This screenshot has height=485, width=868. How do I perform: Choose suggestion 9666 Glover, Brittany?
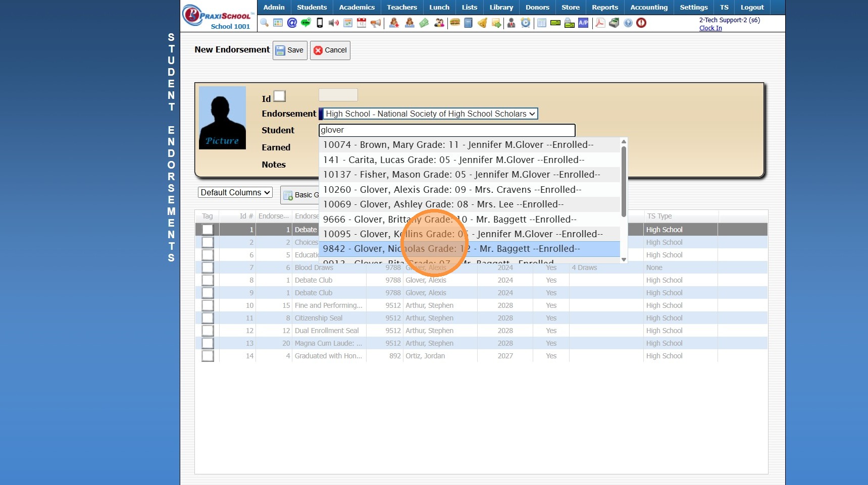coord(470,220)
